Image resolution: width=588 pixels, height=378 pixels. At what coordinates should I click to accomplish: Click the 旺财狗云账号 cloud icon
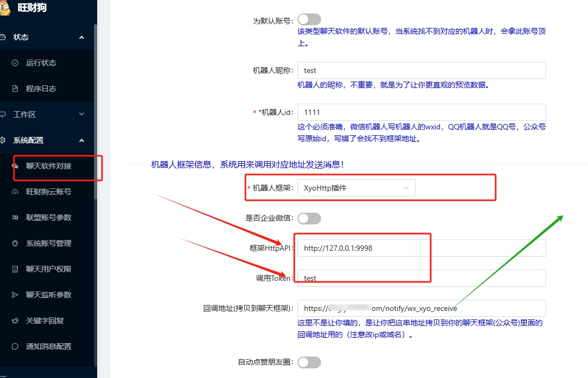[15, 192]
